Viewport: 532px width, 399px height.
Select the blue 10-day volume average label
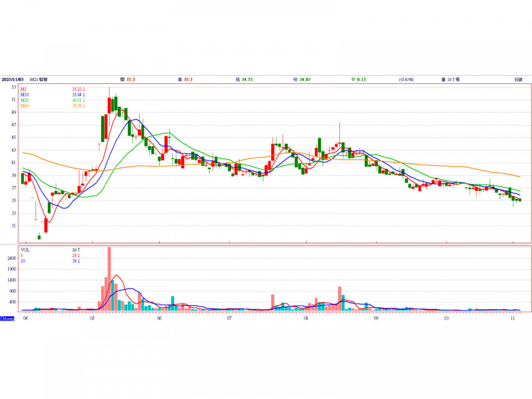pos(23,261)
